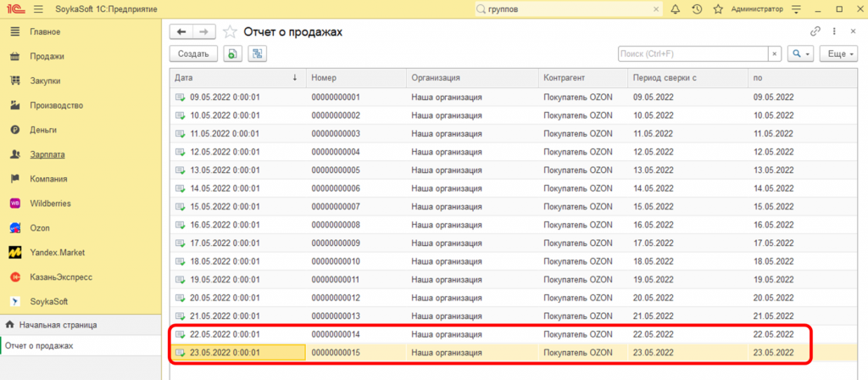Open the notifications bell icon
The height and width of the screenshot is (380, 868).
[676, 9]
